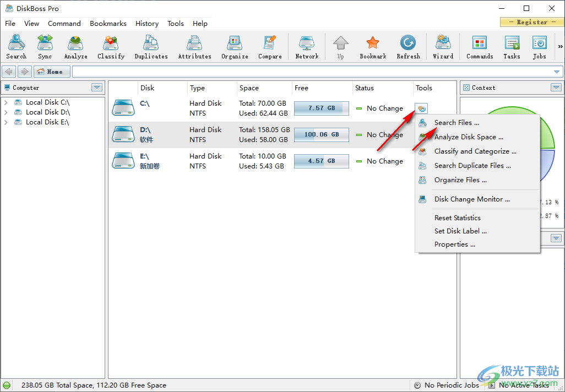565x392 pixels.
Task: Click the address path input field
Action: tap(312, 72)
